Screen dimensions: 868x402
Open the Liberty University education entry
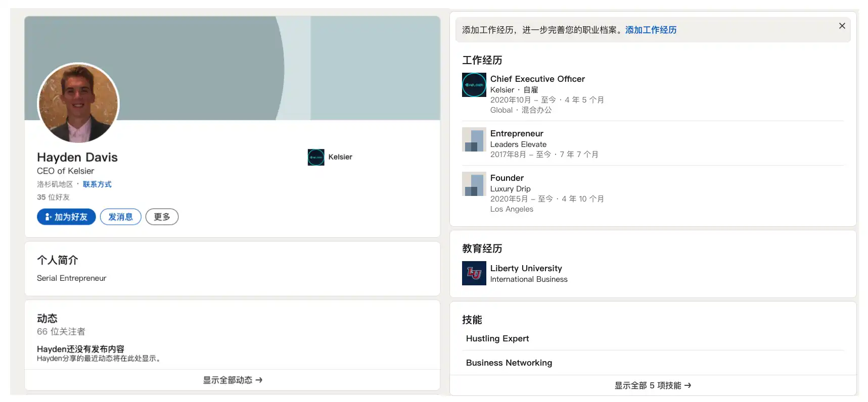pos(526,268)
